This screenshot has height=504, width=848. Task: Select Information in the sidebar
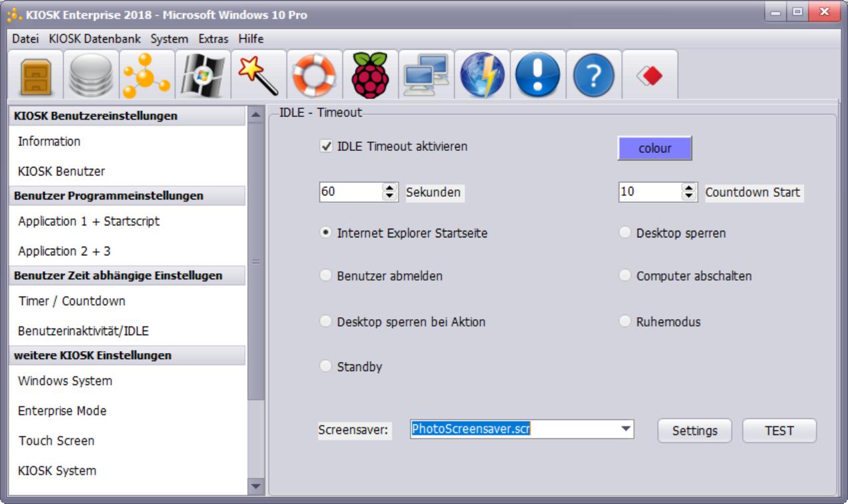[x=126, y=142]
